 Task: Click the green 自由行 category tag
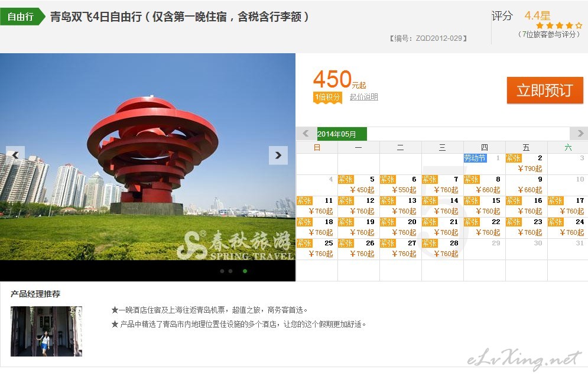coord(22,17)
